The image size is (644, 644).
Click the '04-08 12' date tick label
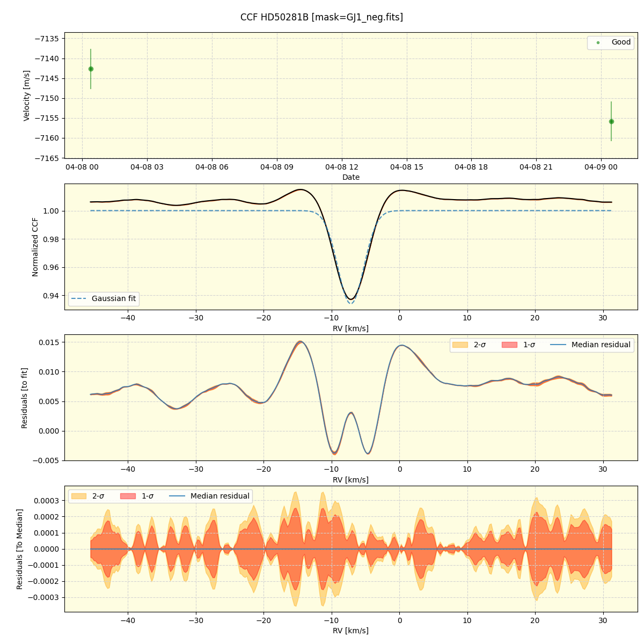[342, 167]
